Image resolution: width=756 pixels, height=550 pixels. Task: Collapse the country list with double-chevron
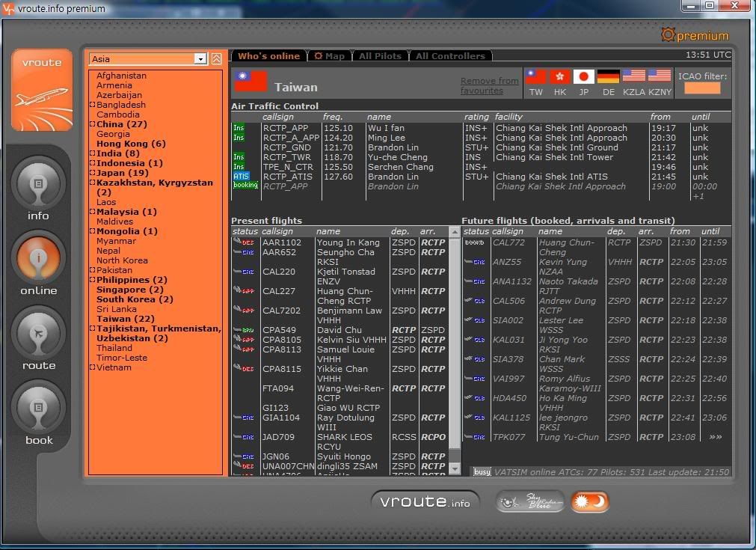(x=216, y=59)
